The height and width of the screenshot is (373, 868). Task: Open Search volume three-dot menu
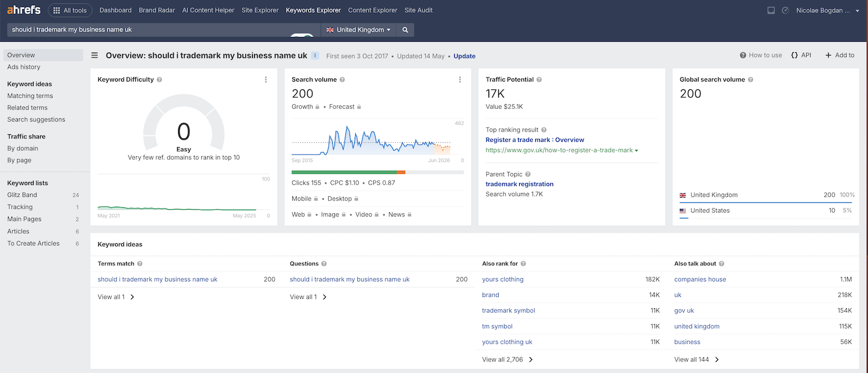(459, 80)
